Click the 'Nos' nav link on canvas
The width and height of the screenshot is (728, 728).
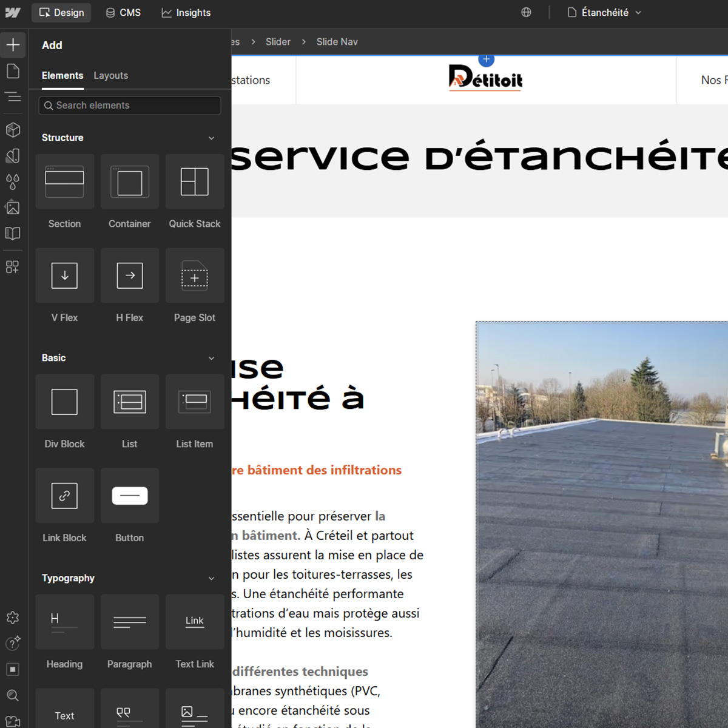coord(714,80)
